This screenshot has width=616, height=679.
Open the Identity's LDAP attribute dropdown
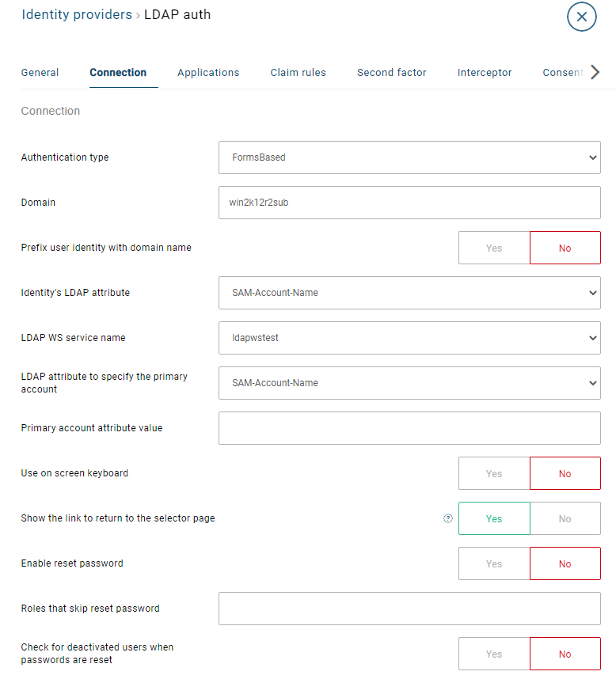coord(409,293)
